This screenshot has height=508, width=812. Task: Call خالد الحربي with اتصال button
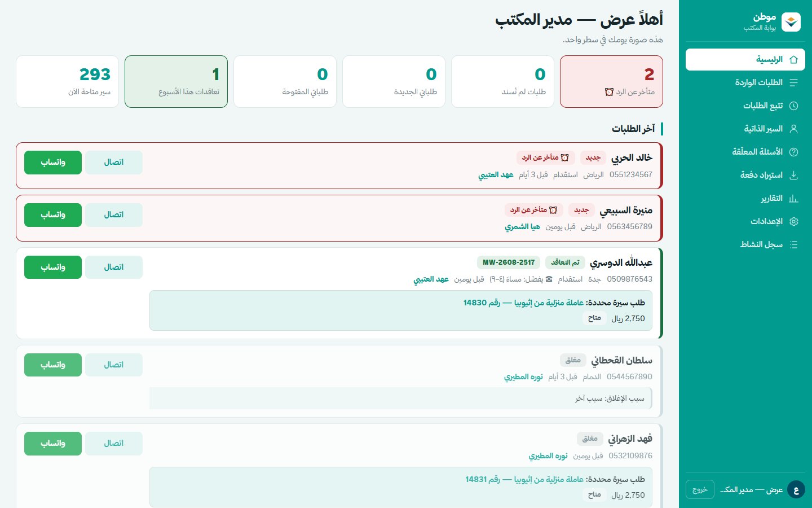pyautogui.click(x=114, y=163)
